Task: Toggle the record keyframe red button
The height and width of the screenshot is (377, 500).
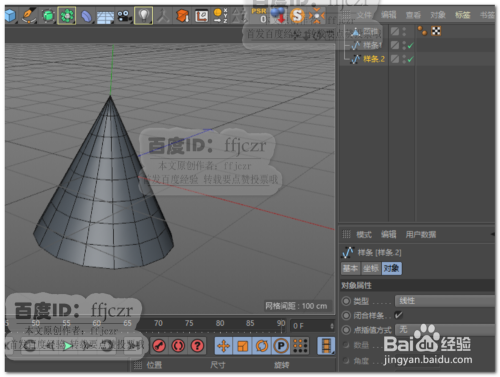Action: tap(159, 346)
